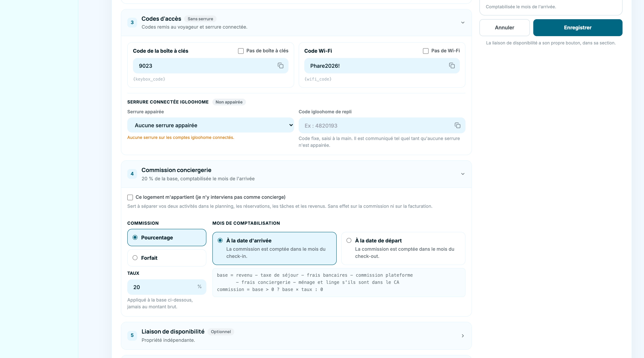Image resolution: width=644 pixels, height=358 pixels.
Task: Click the commission formula code block
Action: point(339,282)
